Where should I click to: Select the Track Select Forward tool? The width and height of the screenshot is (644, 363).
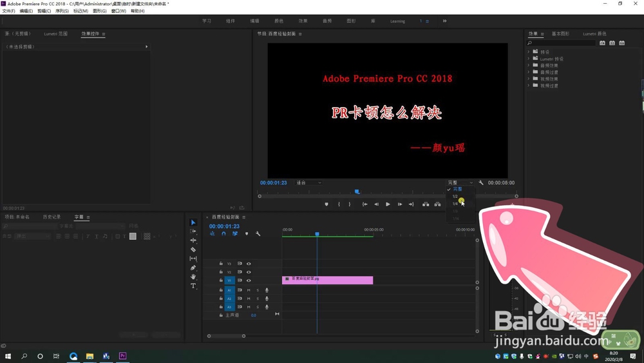tap(193, 231)
